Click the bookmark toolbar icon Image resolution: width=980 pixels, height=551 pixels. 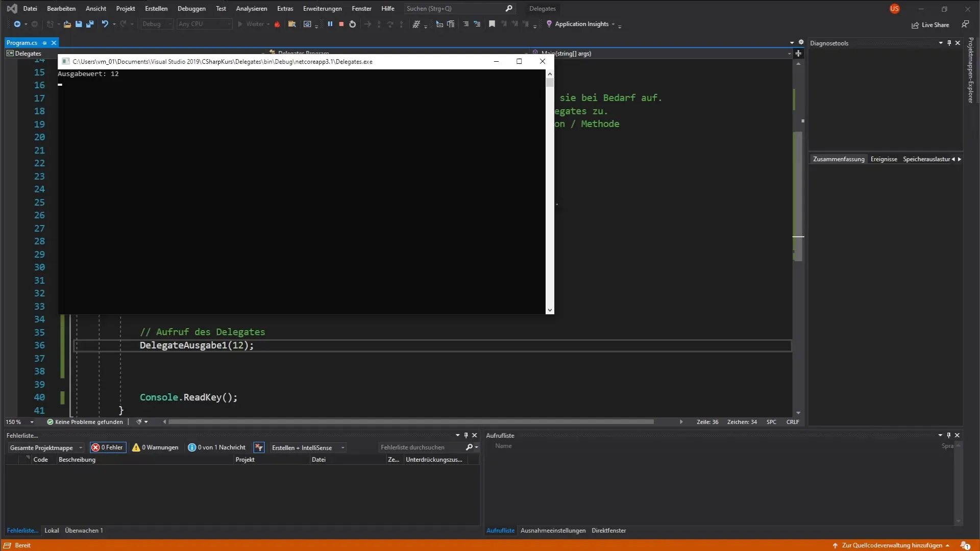[492, 24]
